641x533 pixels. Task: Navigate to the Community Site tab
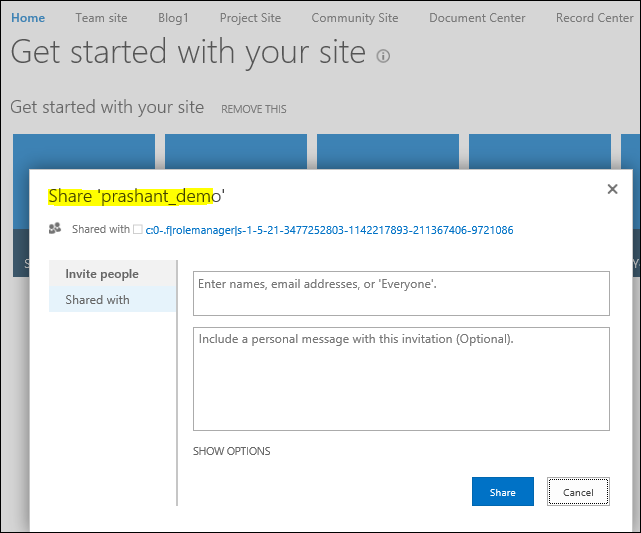[x=354, y=18]
